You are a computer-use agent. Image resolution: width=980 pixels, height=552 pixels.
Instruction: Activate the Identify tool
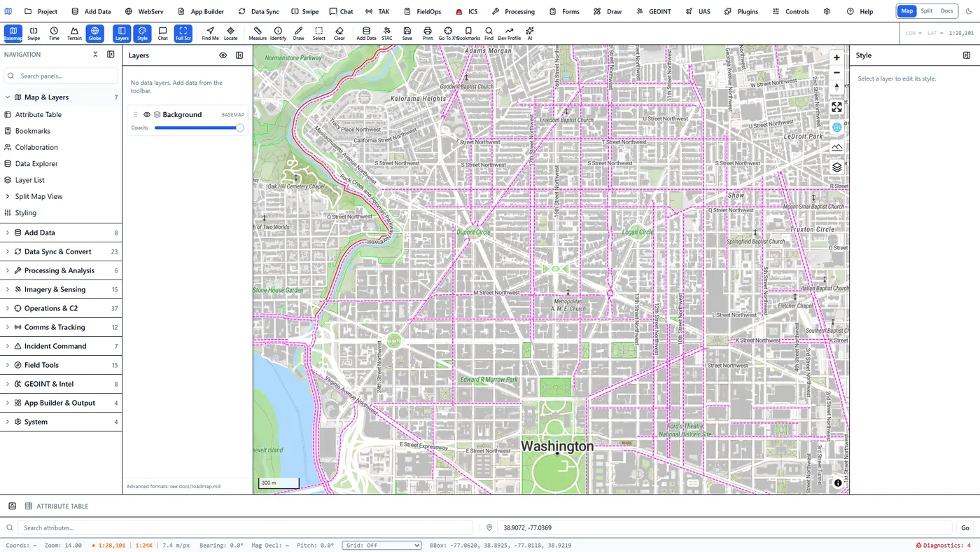[x=278, y=34]
